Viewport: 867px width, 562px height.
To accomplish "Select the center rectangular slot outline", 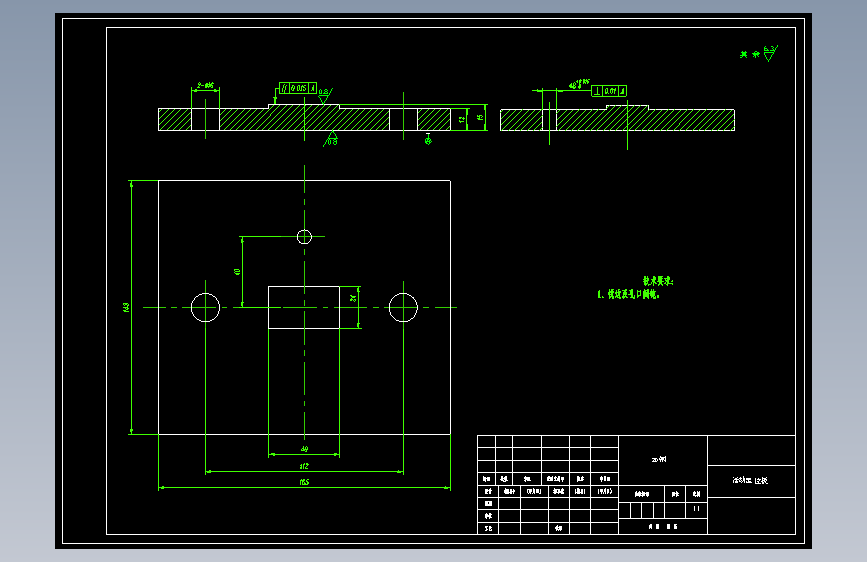I will (x=304, y=308).
